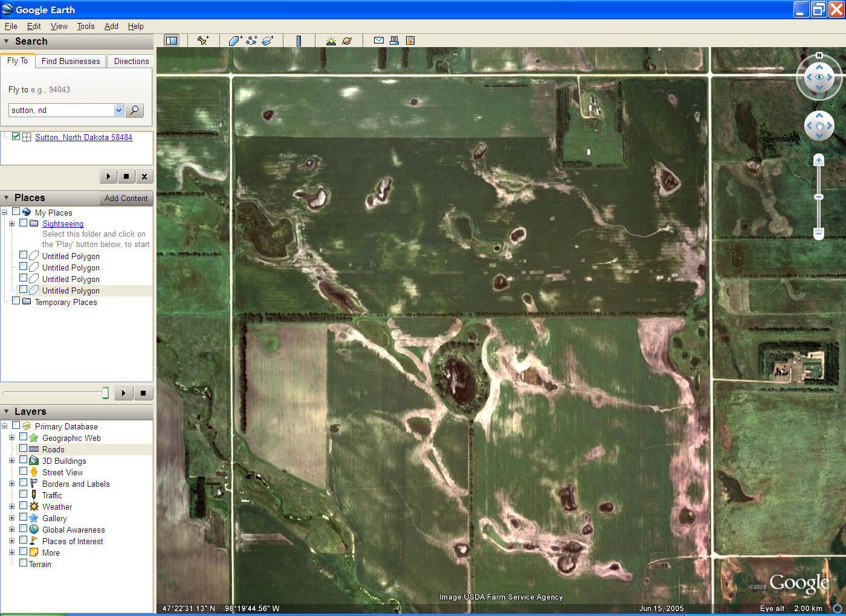The width and height of the screenshot is (846, 616).
Task: Select the Add Path tool
Action: coord(251,40)
